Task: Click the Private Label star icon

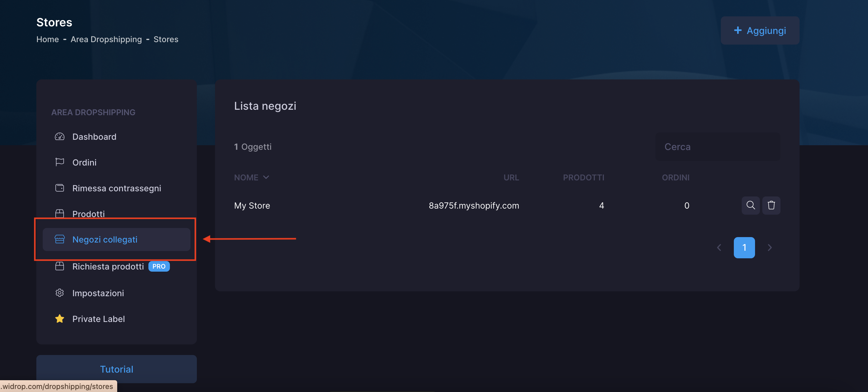Action: click(60, 318)
